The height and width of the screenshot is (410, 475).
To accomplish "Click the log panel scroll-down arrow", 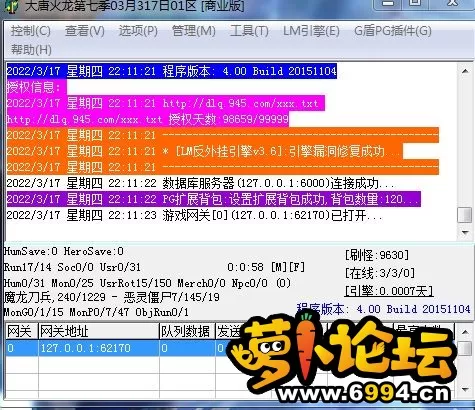I will (465, 232).
